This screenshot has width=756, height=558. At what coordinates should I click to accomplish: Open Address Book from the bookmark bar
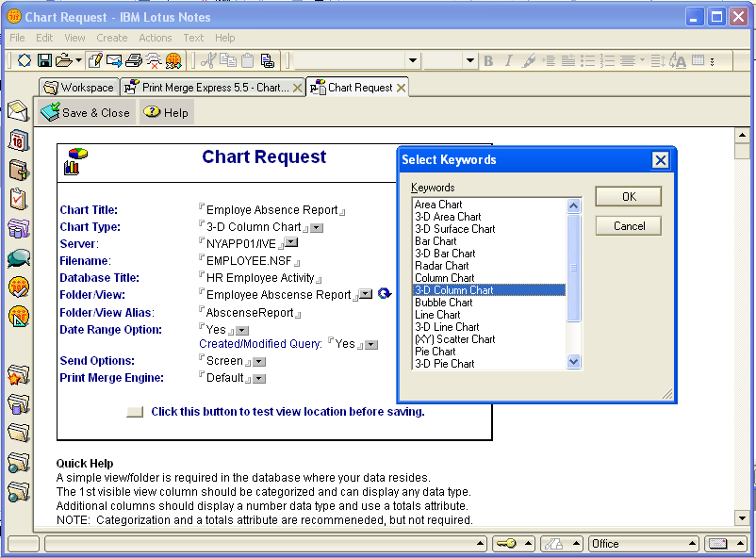(18, 171)
